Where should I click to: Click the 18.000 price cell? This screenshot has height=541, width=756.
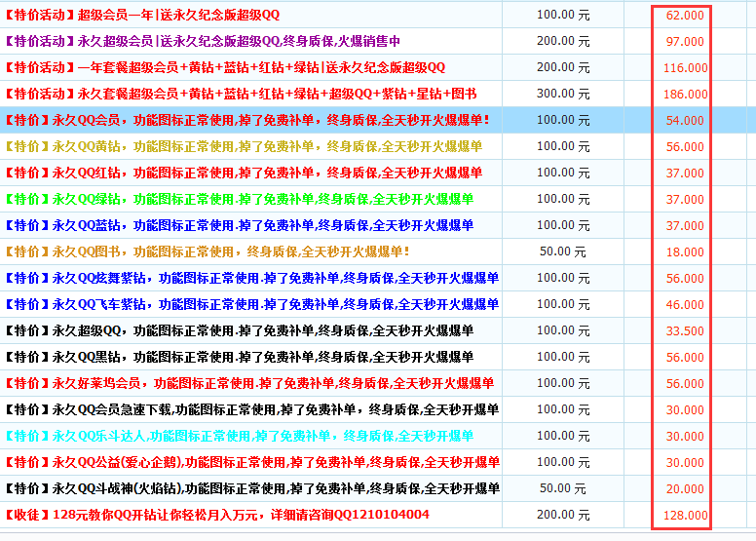click(685, 251)
